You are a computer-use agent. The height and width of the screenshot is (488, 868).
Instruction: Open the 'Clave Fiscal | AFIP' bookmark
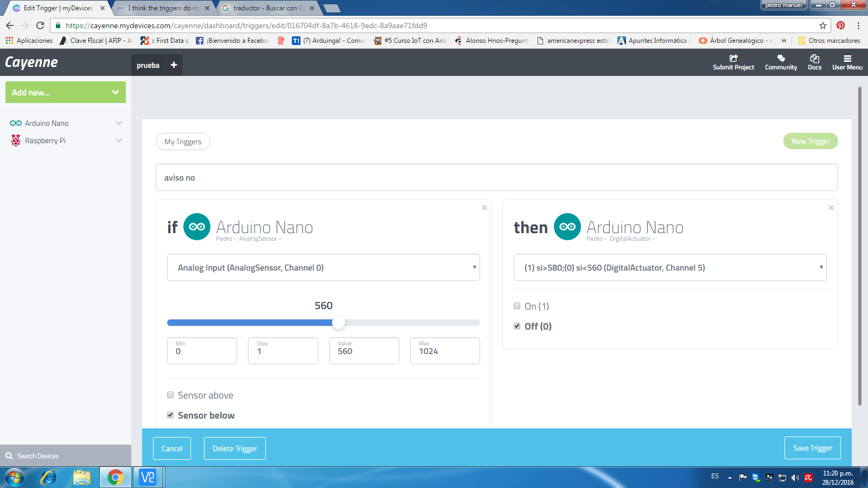click(96, 41)
